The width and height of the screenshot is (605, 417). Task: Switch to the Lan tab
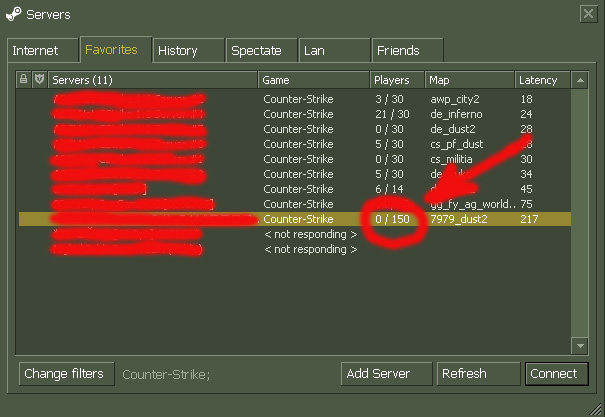(335, 51)
